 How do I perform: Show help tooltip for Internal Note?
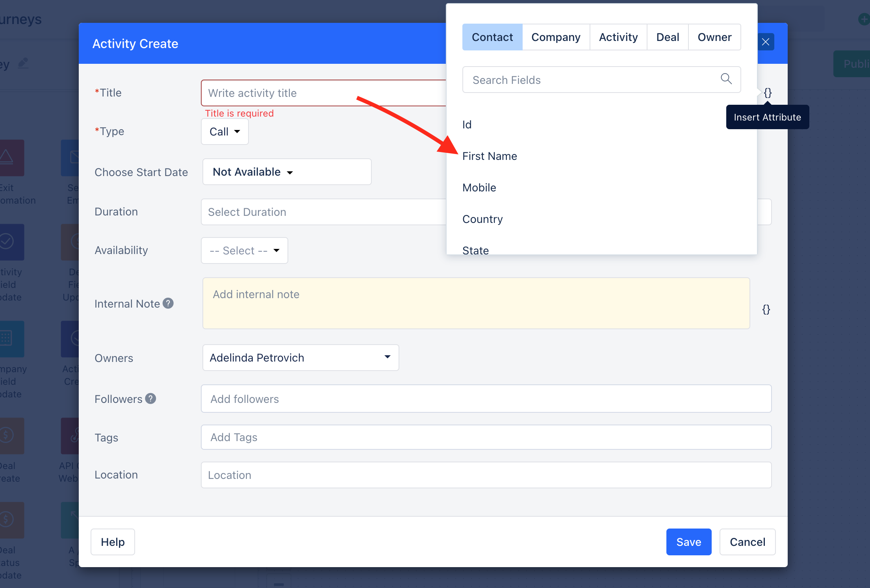168,303
